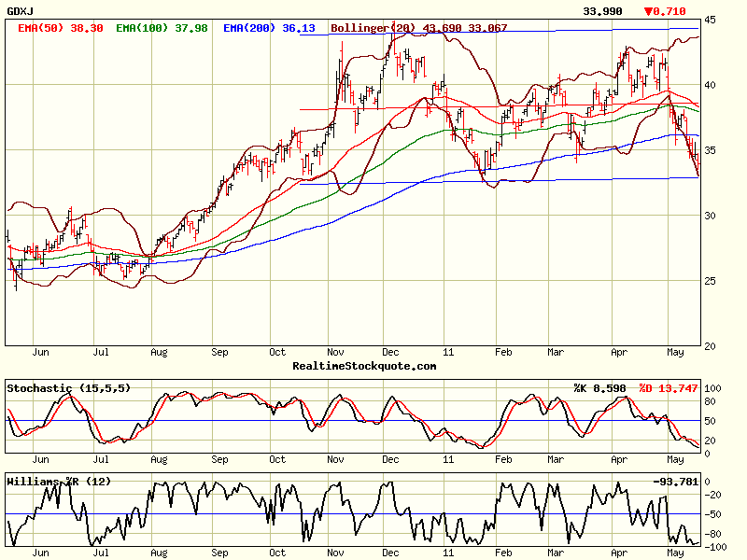Open the RealtimeStockquote.com link
Screen dimensions: 747x560
[364, 366]
